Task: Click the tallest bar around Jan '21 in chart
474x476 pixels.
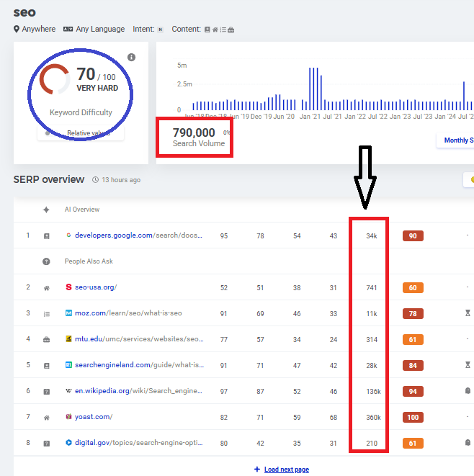Action: tap(310, 88)
